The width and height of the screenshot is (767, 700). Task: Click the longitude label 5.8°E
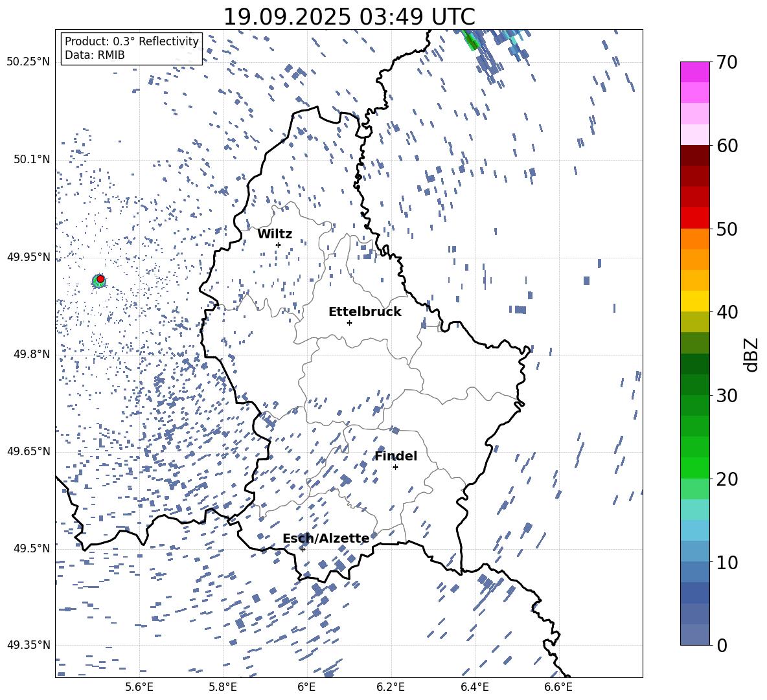[x=223, y=687]
